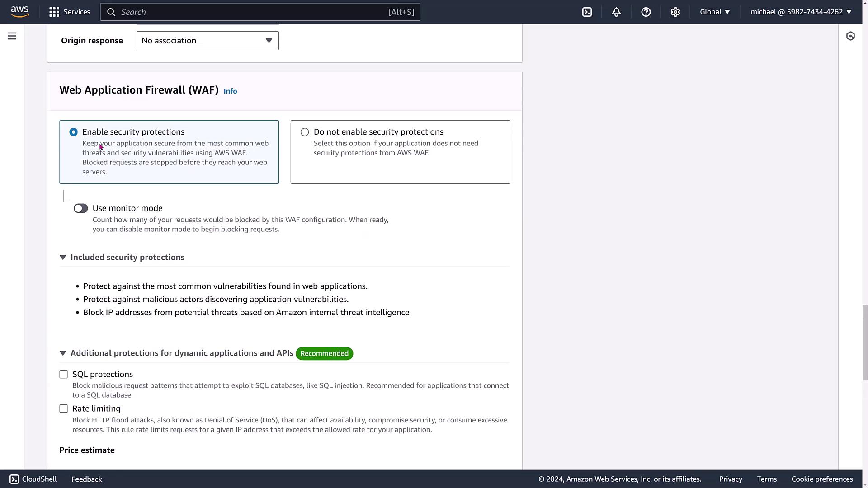Open the Global region menu
This screenshot has width=868, height=488.
[715, 12]
